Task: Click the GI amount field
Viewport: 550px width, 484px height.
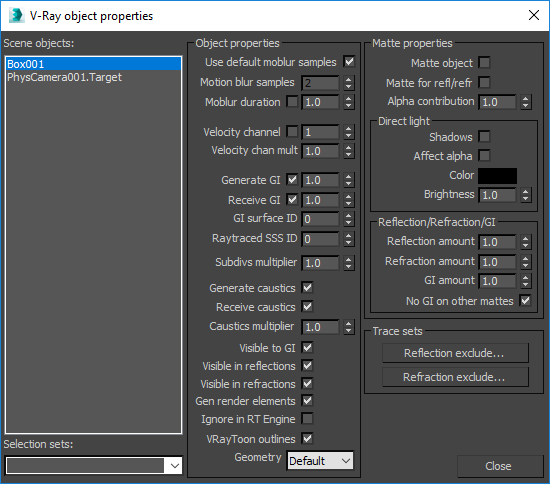Action: (497, 281)
